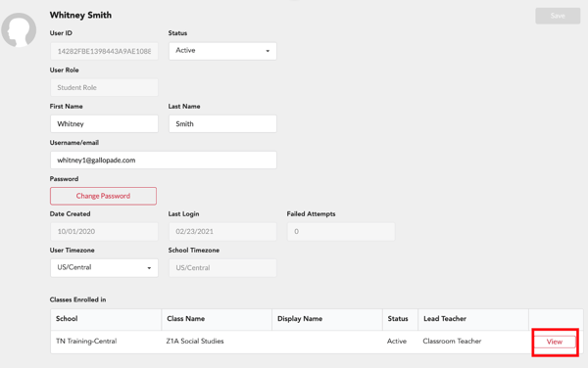
Task: Click the Last Login field 02/23/2021
Action: point(222,232)
